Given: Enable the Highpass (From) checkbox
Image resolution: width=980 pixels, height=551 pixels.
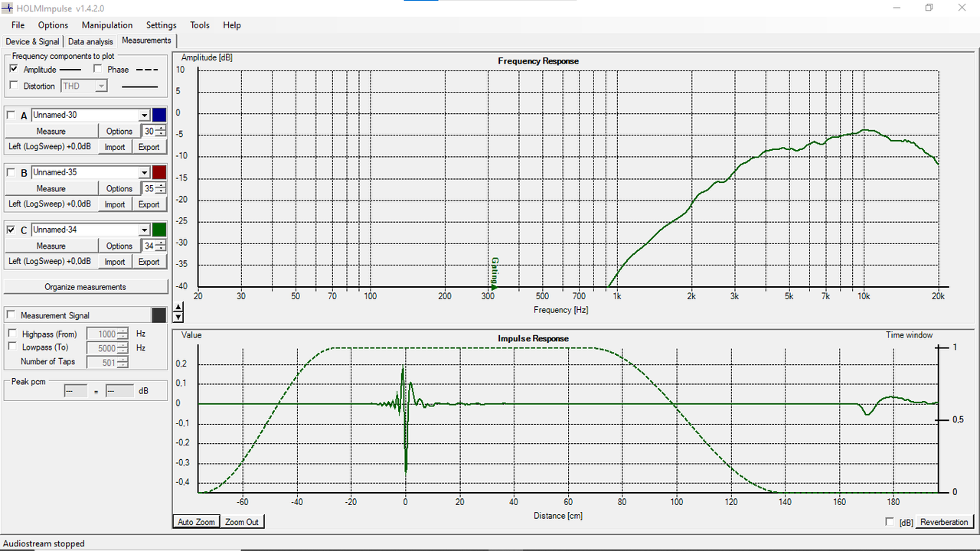Looking at the screenshot, I should coord(12,334).
